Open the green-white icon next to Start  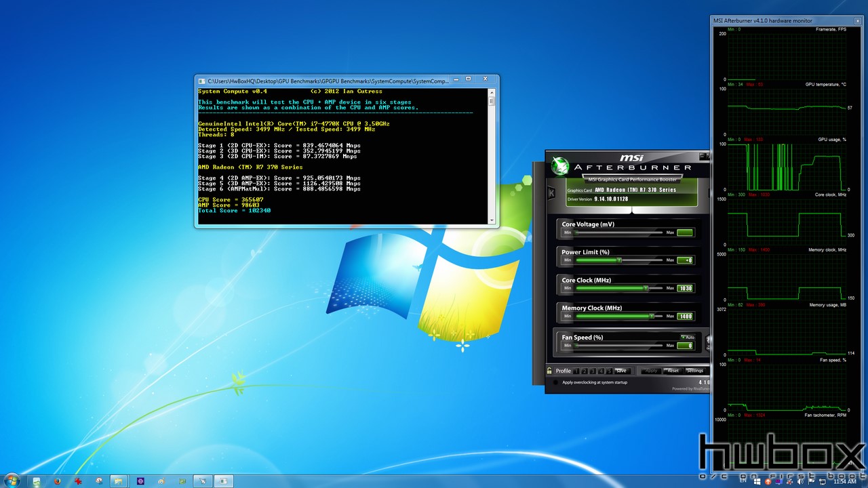[36, 481]
